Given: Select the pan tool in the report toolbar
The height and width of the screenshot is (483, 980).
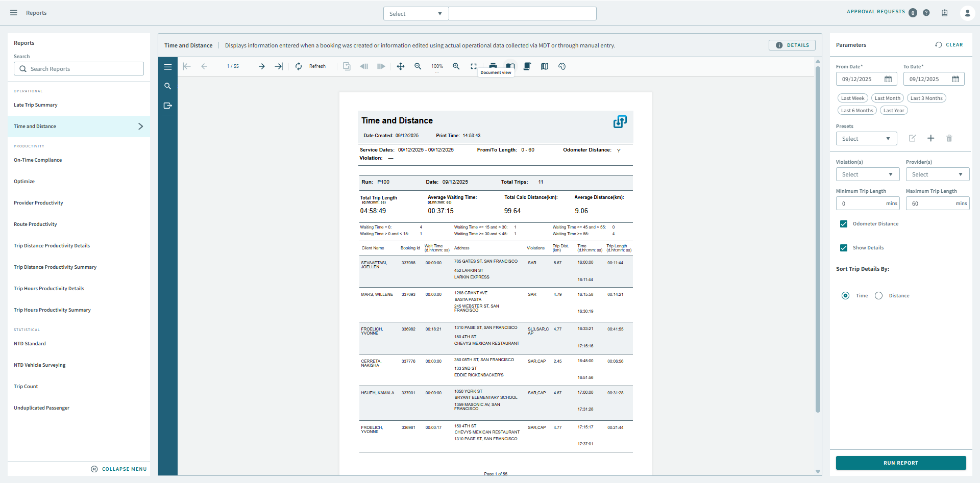Looking at the screenshot, I should point(401,66).
